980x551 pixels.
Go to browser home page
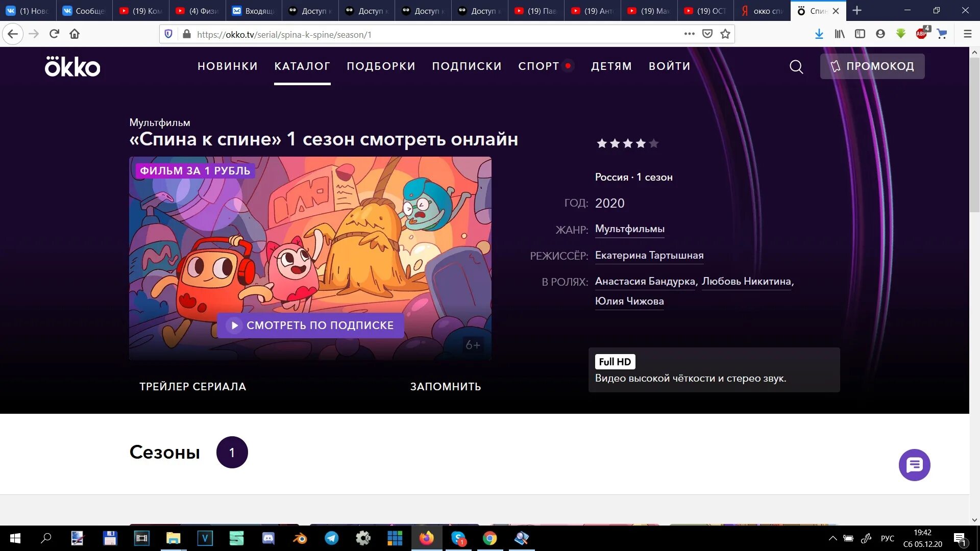pyautogui.click(x=75, y=34)
